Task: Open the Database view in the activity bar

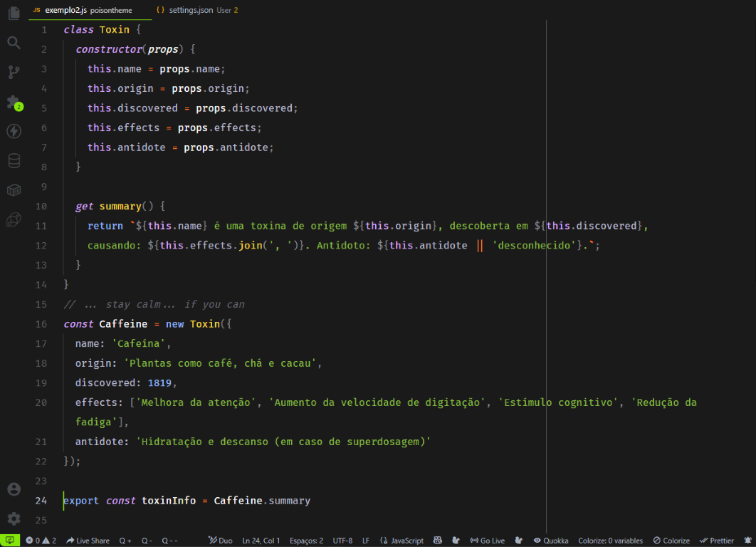Action: click(x=14, y=161)
